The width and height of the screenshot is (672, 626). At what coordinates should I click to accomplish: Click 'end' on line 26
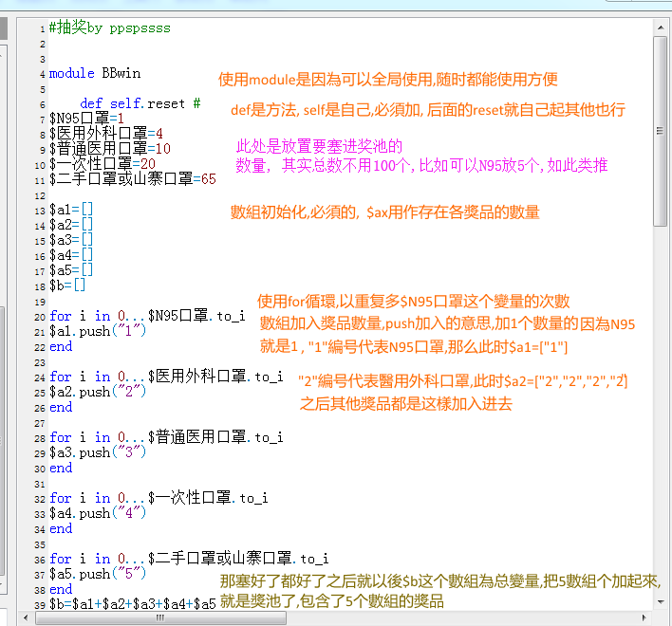[x=61, y=407]
